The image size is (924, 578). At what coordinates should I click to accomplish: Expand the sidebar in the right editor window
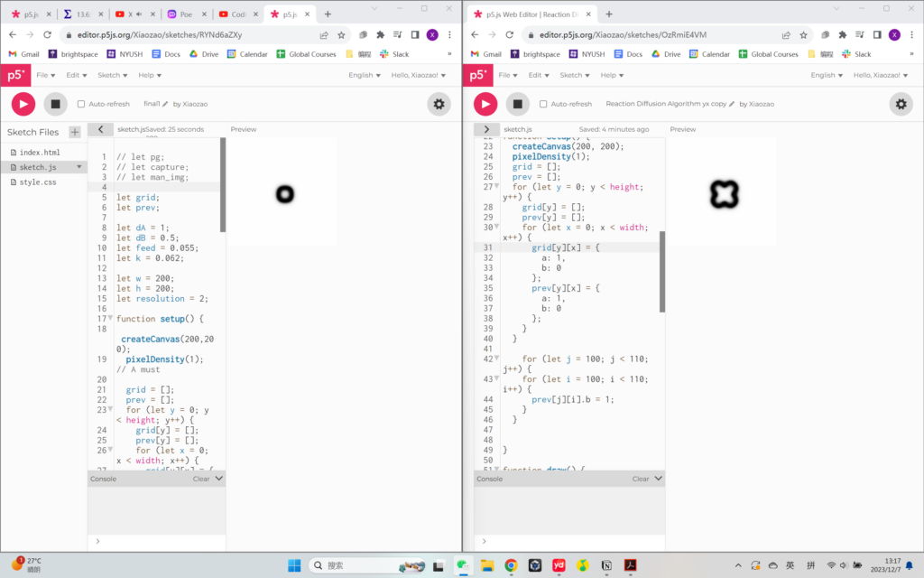486,129
